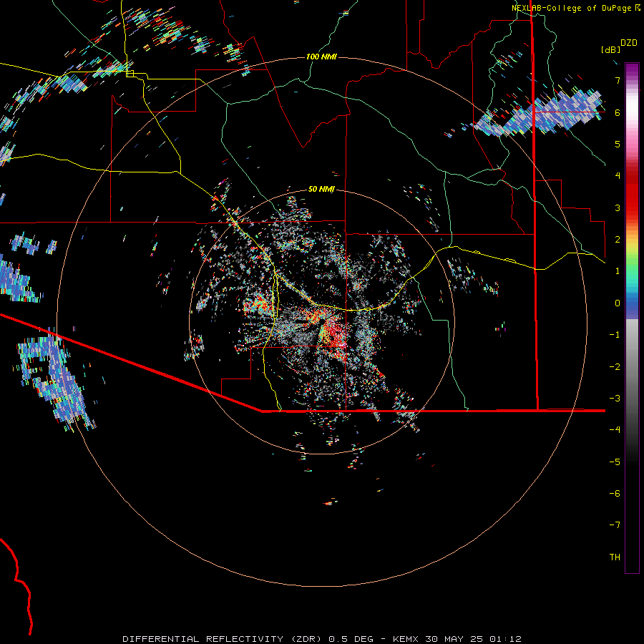Click the Differential Reflectivity KEMX caption
Image resolution: width=644 pixels, height=644 pixels.
[x=322, y=639]
